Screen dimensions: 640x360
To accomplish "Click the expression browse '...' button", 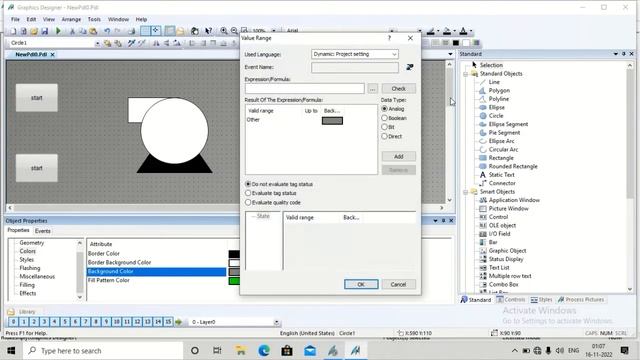I will pyautogui.click(x=372, y=89).
